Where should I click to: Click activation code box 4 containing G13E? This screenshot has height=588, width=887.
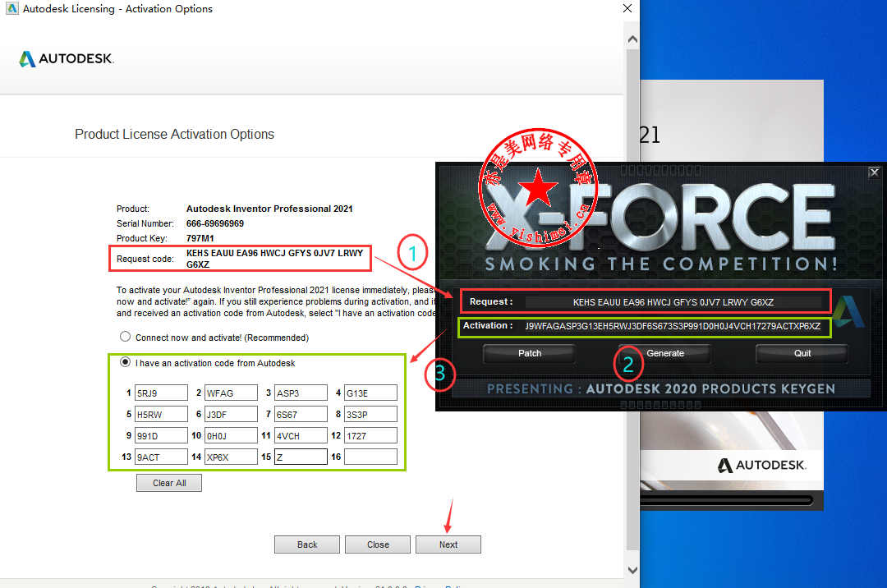(370, 393)
